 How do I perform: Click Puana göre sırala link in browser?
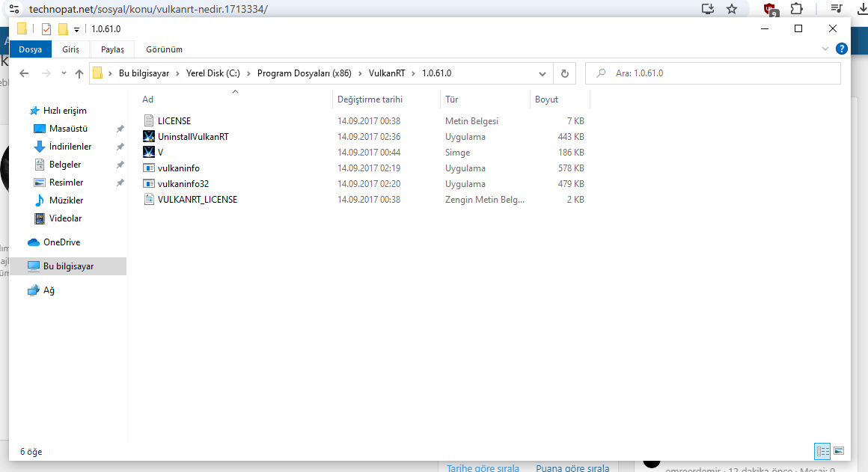tap(572, 468)
